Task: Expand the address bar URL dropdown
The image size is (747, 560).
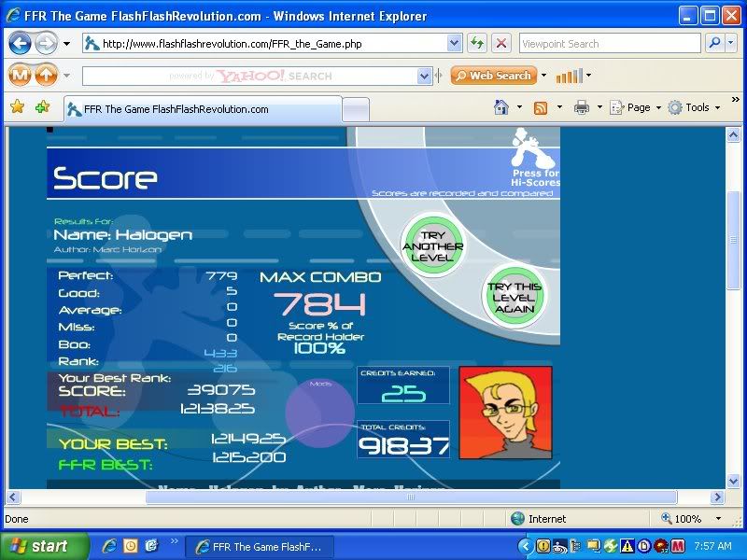Action: pos(455,43)
